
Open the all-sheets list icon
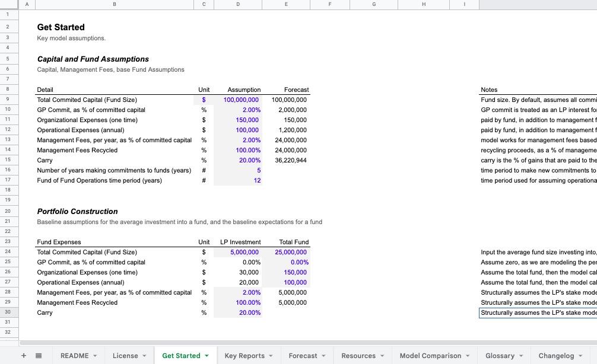click(40, 355)
